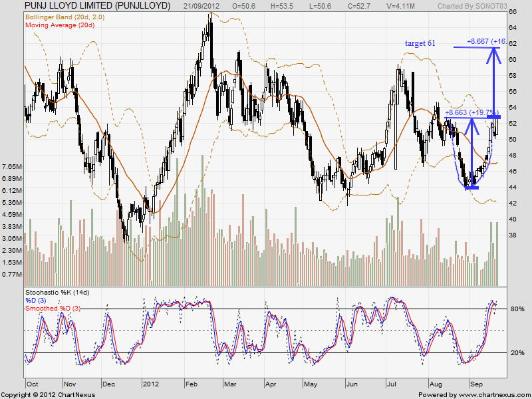Image resolution: width=532 pixels, height=399 pixels.
Task: Click the red Smoothed %D (3) legend label
Action: coord(53,309)
